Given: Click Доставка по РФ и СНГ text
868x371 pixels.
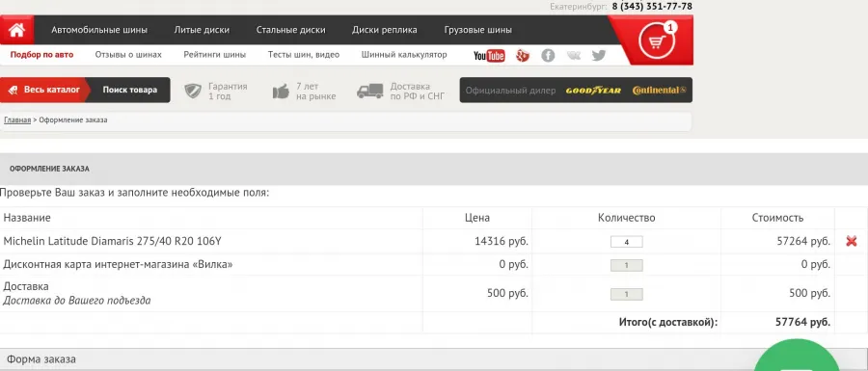Looking at the screenshot, I should pos(418,92).
